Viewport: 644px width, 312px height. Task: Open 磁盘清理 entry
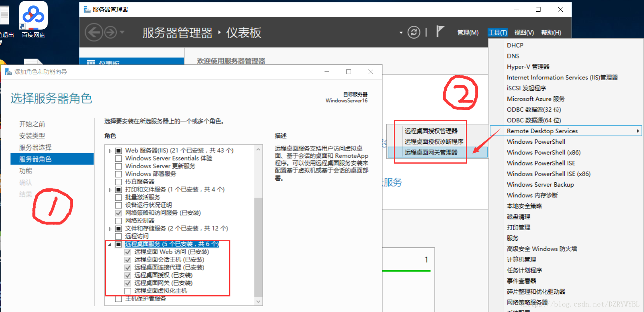[518, 217]
